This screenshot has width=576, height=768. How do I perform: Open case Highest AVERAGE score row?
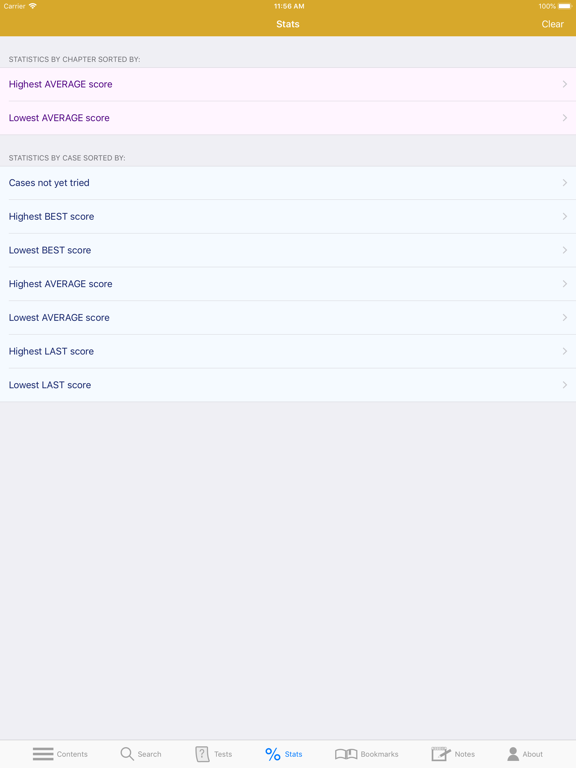[288, 284]
